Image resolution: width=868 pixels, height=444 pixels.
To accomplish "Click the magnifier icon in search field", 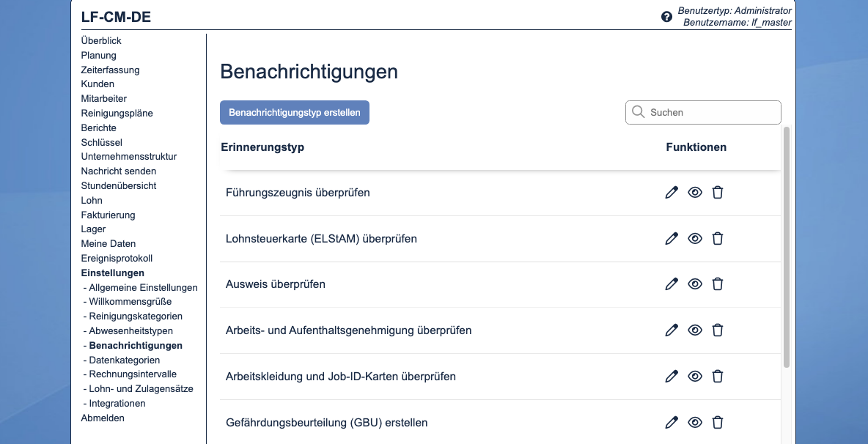I will pyautogui.click(x=639, y=112).
